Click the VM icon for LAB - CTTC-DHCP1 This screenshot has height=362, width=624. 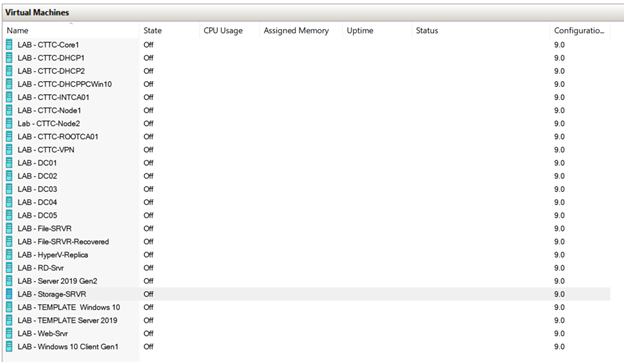pos(9,58)
